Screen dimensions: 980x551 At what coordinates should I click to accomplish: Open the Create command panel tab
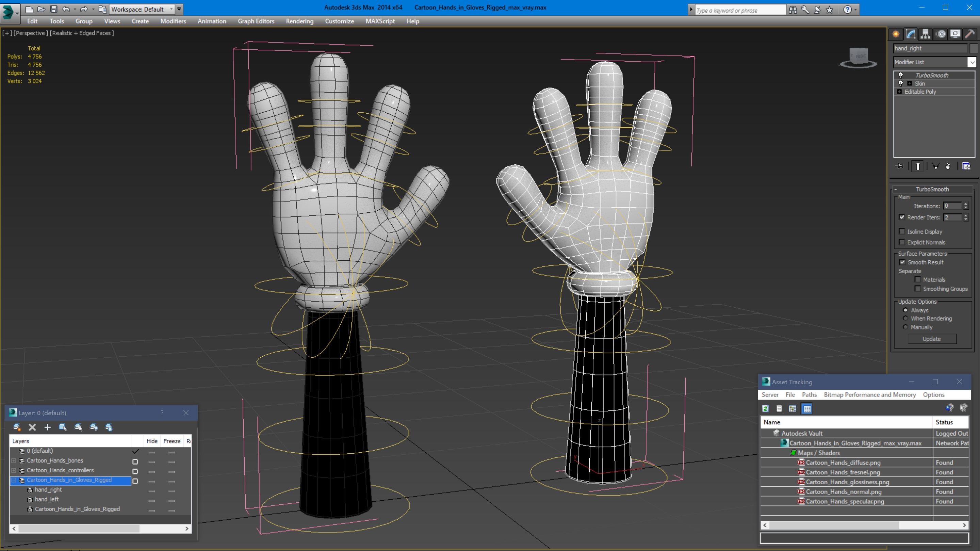[896, 34]
